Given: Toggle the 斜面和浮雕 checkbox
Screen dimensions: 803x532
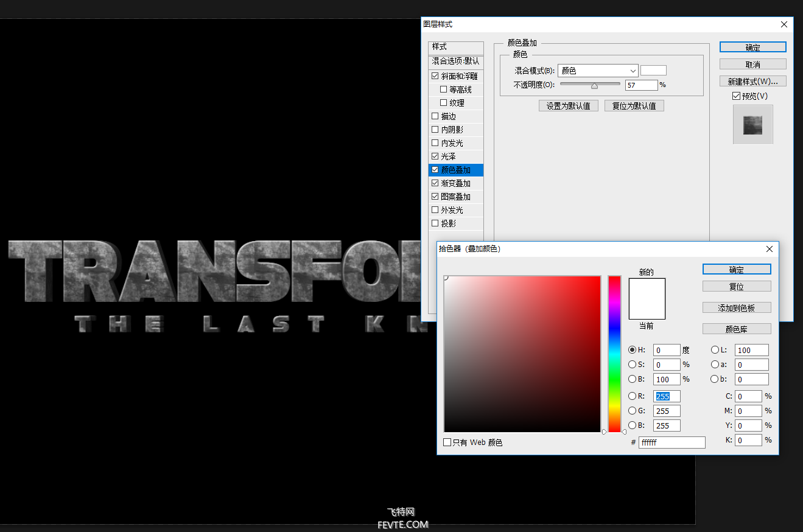Looking at the screenshot, I should click(x=435, y=76).
